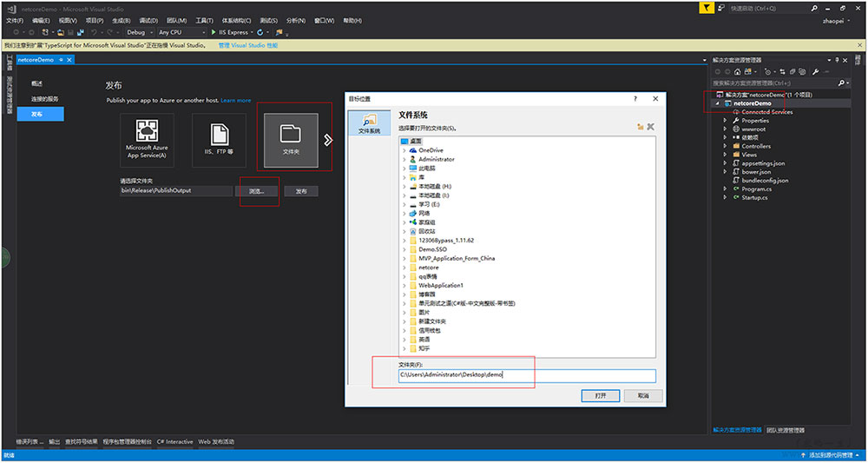
Task: Click the Undo toolbar icon
Action: [x=94, y=32]
